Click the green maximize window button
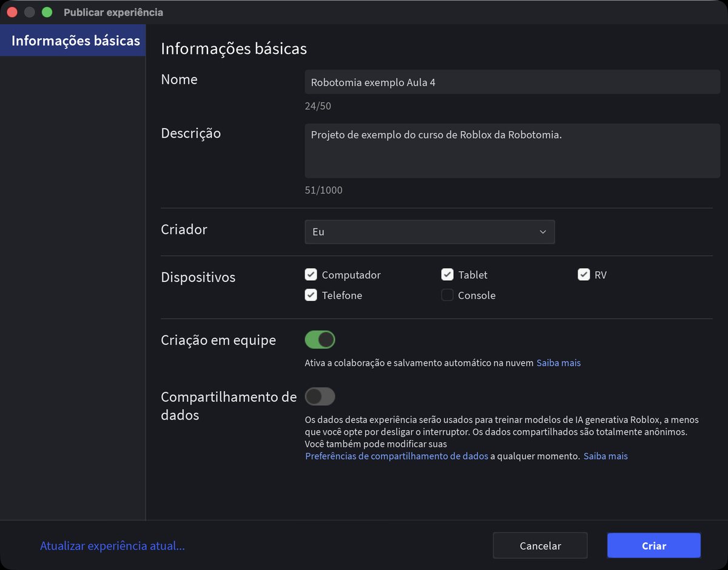This screenshot has height=570, width=728. pos(47,12)
